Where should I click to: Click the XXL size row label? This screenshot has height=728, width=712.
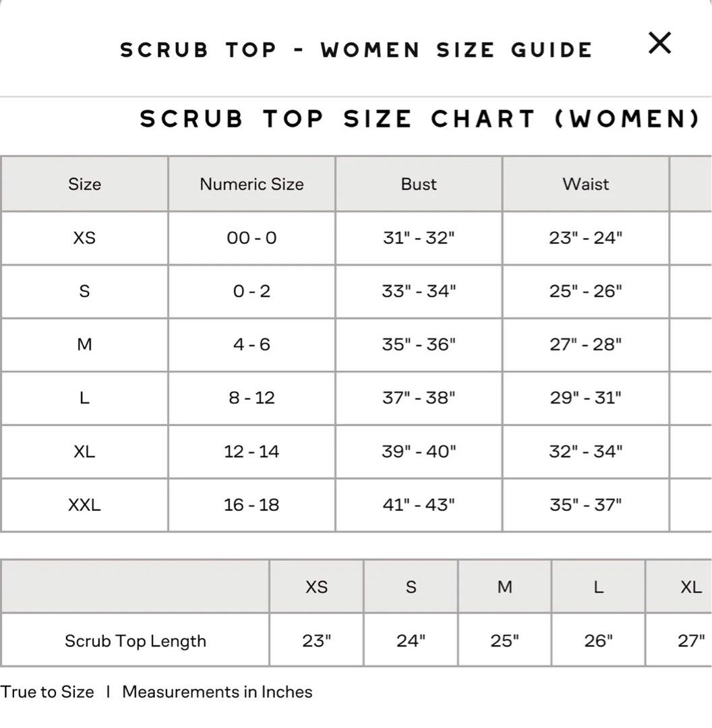point(84,504)
